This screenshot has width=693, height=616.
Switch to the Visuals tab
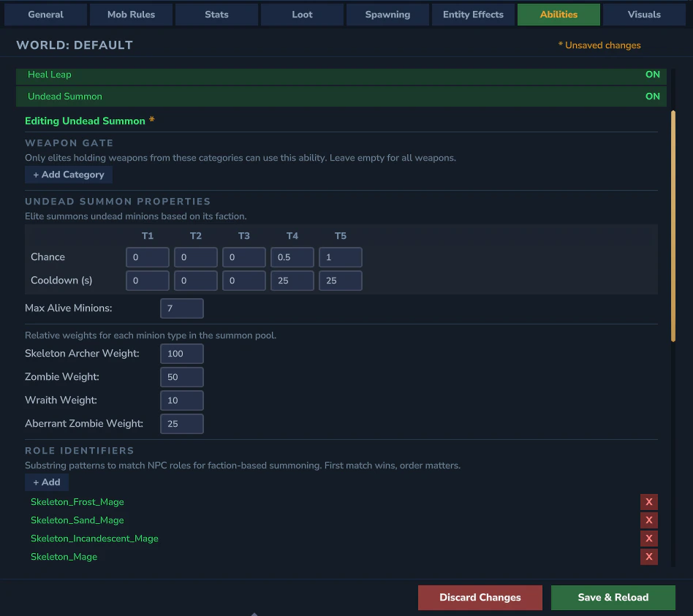pos(644,15)
